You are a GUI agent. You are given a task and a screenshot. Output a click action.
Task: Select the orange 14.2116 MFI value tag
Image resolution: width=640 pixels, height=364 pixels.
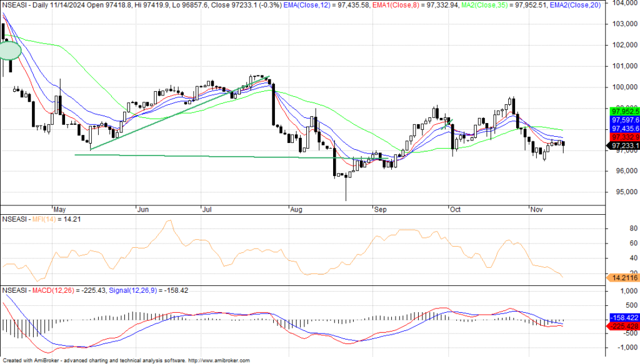[x=623, y=278]
